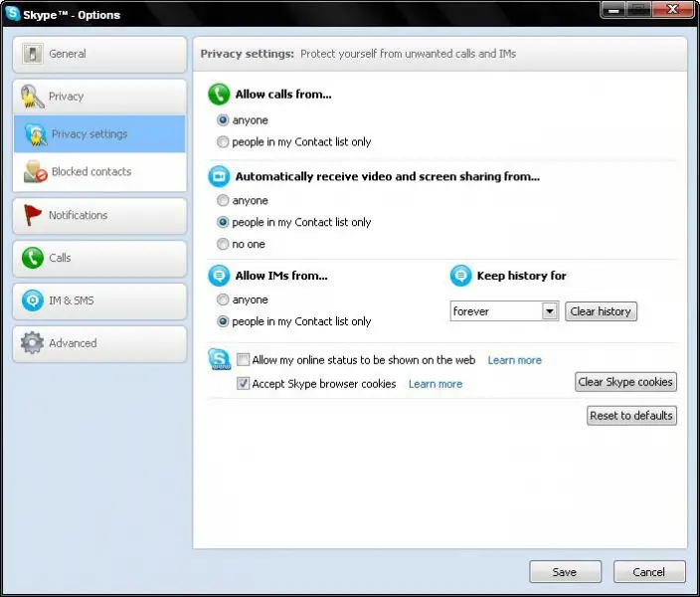
Task: Select Contact list only for calls
Action: [223, 142]
